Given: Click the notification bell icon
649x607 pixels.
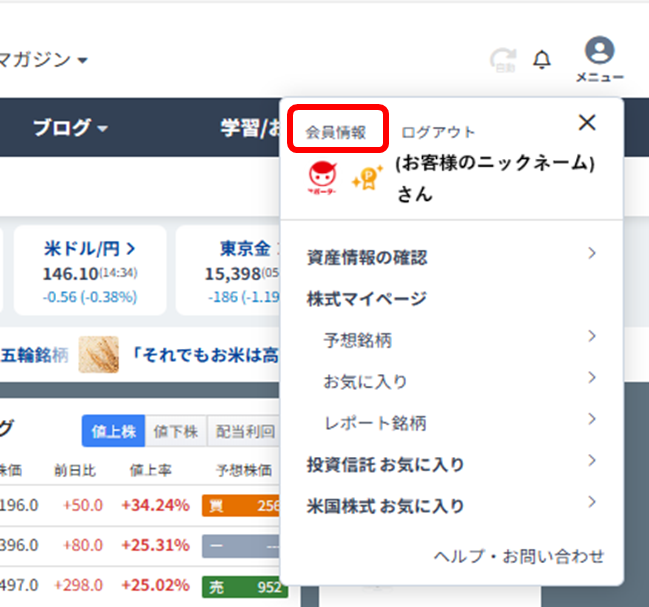Looking at the screenshot, I should click(x=541, y=60).
